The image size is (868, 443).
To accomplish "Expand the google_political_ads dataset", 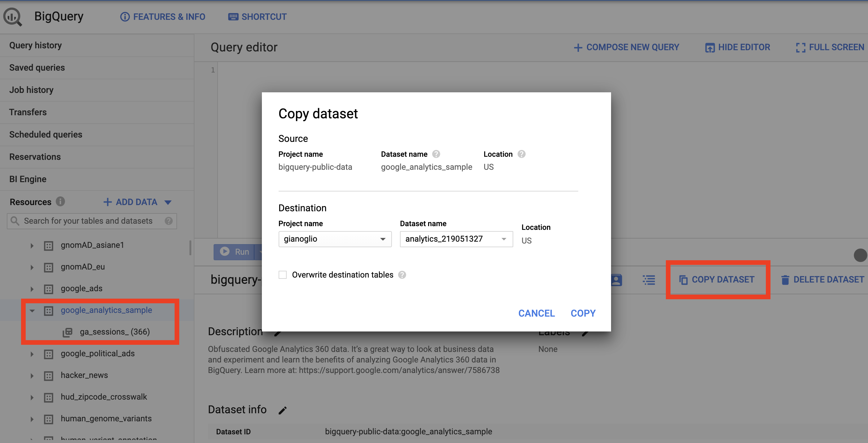I will pyautogui.click(x=32, y=354).
